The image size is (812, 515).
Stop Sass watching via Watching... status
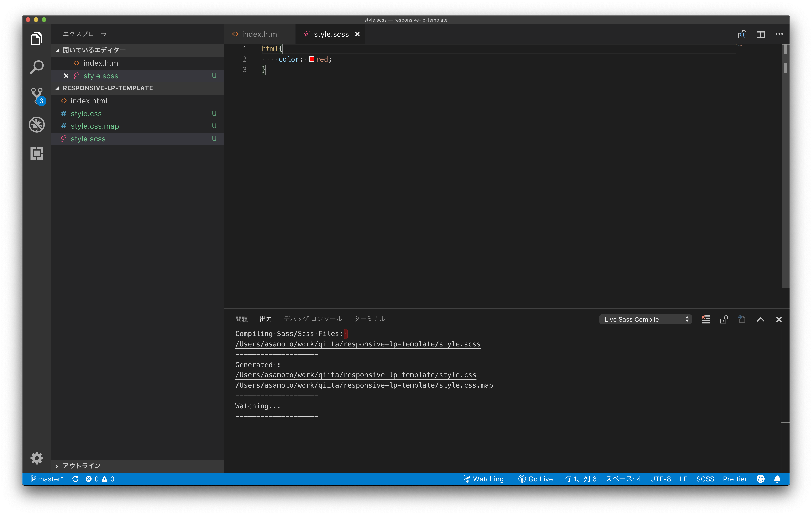point(487,479)
